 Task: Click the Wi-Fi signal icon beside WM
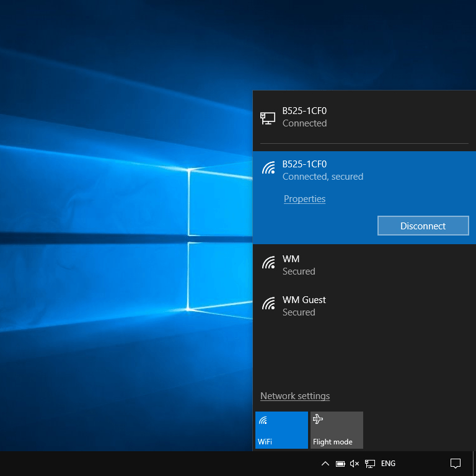click(268, 263)
